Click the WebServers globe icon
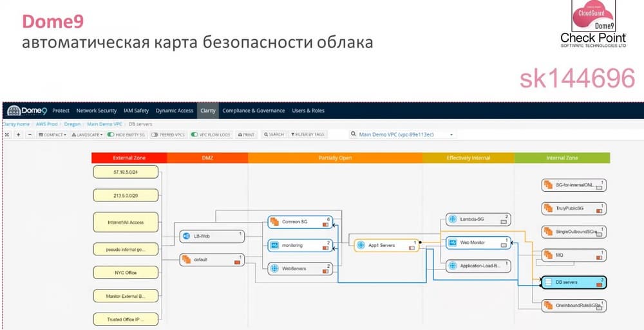The height and width of the screenshot is (330, 644). click(274, 269)
